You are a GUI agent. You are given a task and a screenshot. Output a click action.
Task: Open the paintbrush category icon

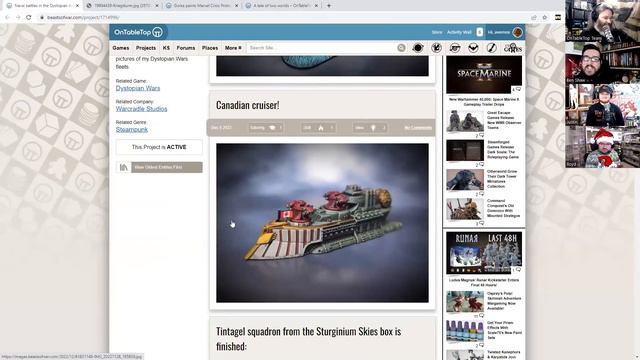[x=491, y=48]
